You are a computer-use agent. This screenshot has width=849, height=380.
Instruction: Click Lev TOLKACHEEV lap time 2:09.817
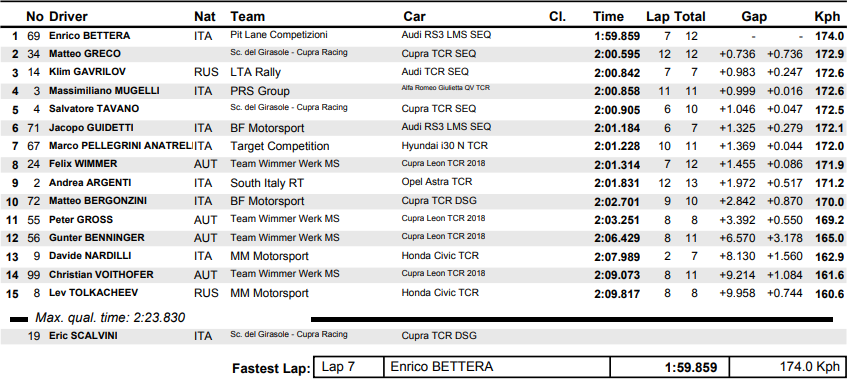[x=617, y=294]
